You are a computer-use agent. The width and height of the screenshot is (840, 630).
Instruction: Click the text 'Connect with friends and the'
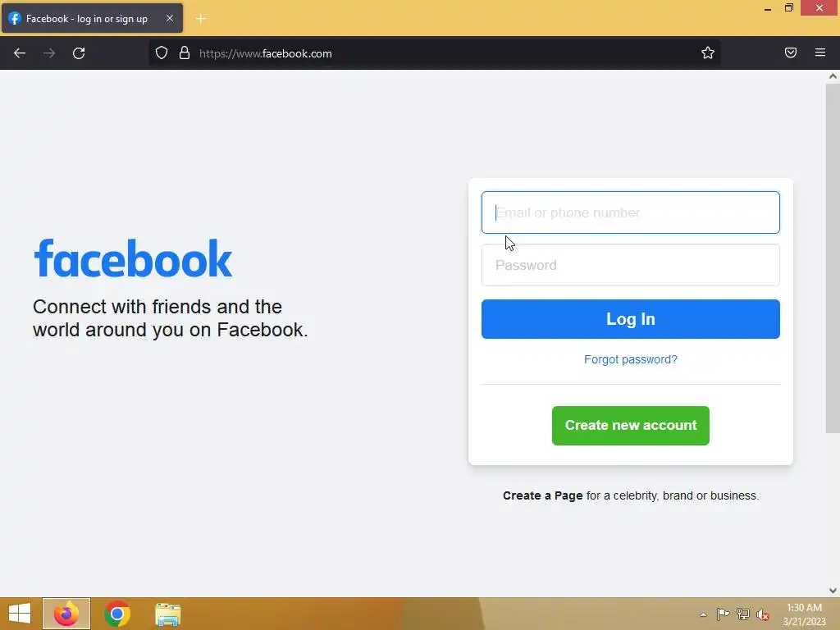(157, 307)
